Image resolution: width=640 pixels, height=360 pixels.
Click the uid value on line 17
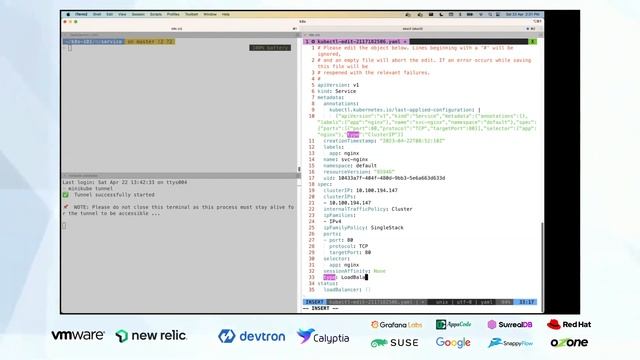391,178
